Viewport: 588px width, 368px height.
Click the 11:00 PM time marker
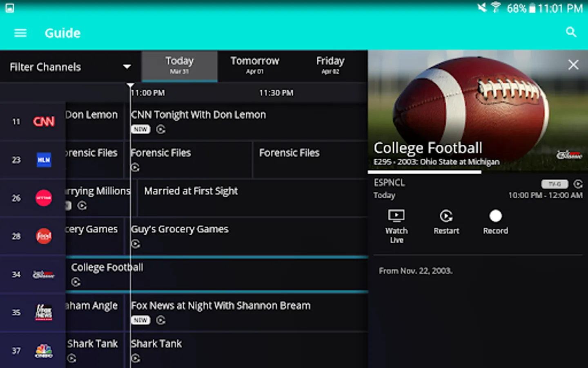point(148,93)
